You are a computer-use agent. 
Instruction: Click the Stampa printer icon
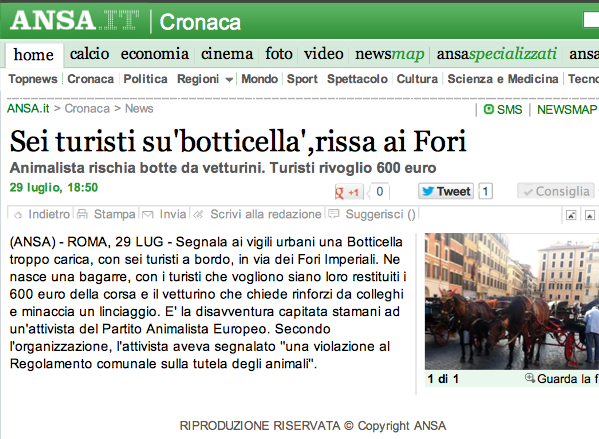pos(82,214)
